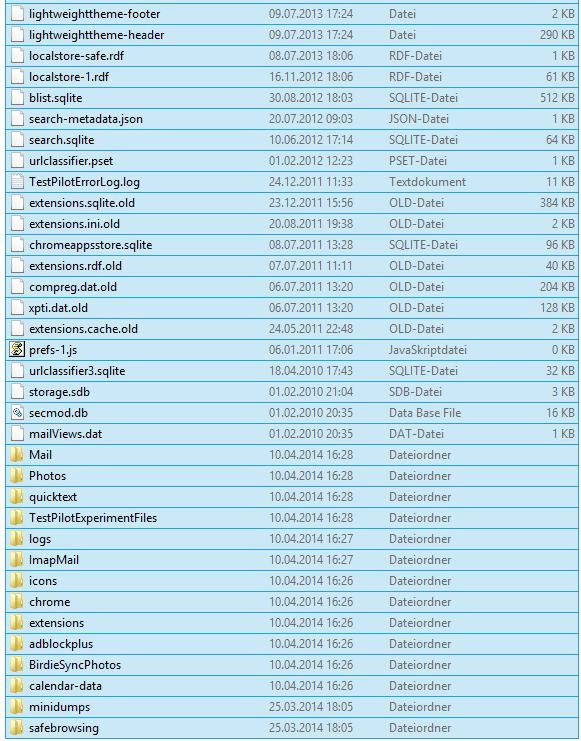
Task: Click the mailViews.dat file entry
Action: 292,434
